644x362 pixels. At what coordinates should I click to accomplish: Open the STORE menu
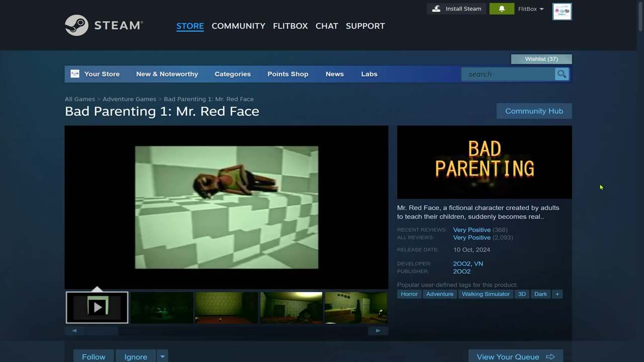190,26
